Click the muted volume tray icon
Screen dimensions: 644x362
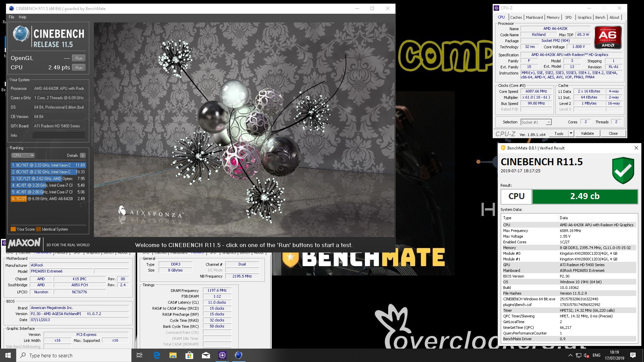pos(587,355)
